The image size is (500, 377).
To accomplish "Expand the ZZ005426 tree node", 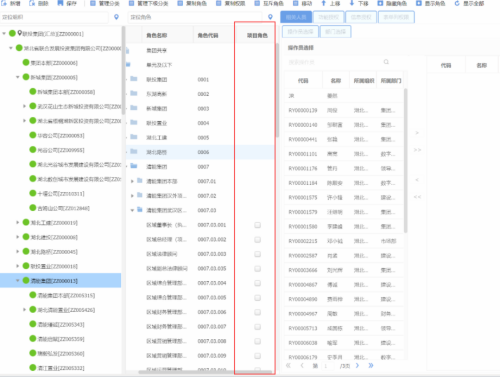I will (24, 310).
